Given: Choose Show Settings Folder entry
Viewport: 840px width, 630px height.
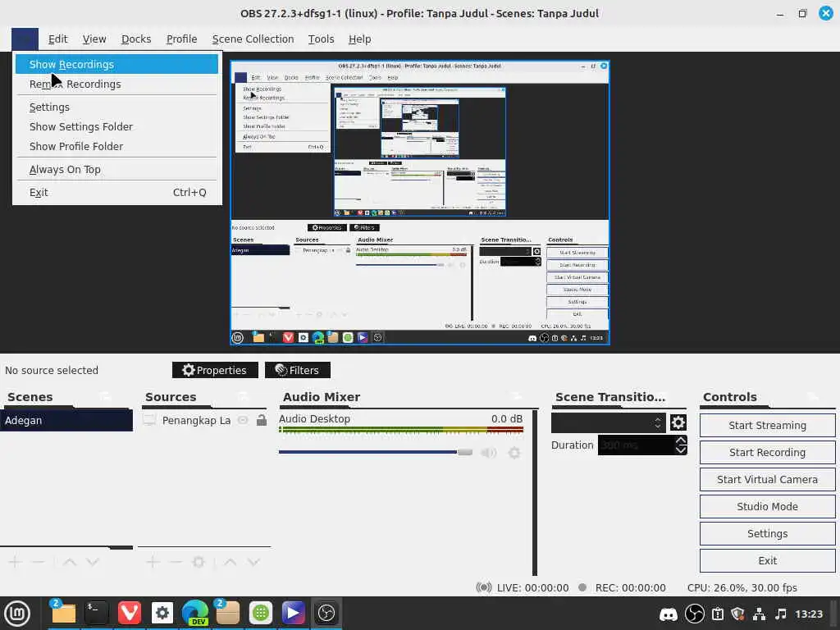Looking at the screenshot, I should click(x=116, y=127).
